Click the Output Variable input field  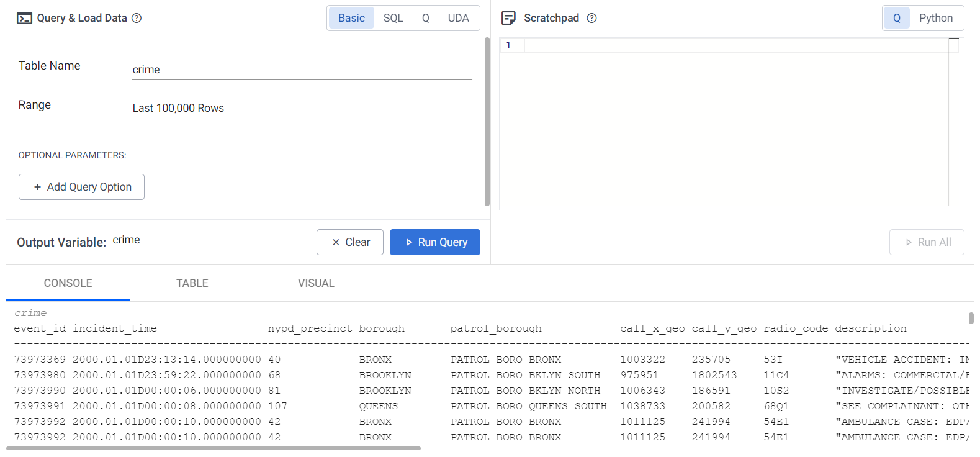tap(181, 240)
